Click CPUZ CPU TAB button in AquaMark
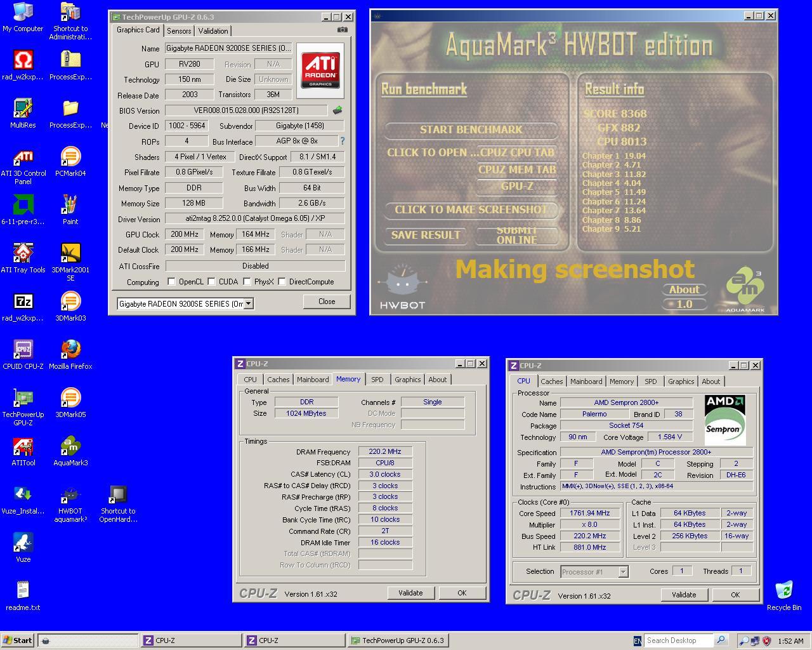The height and width of the screenshot is (650, 812). click(x=517, y=152)
